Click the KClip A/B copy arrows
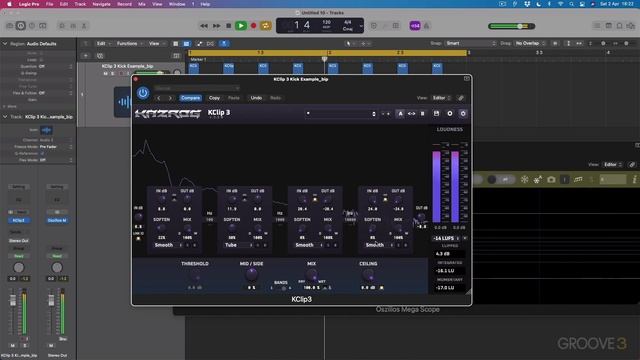 click(x=411, y=114)
